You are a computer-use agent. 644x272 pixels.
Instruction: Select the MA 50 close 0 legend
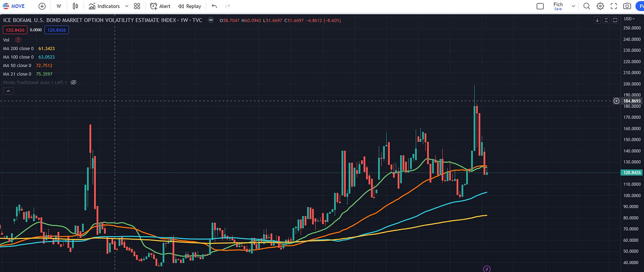coord(17,65)
